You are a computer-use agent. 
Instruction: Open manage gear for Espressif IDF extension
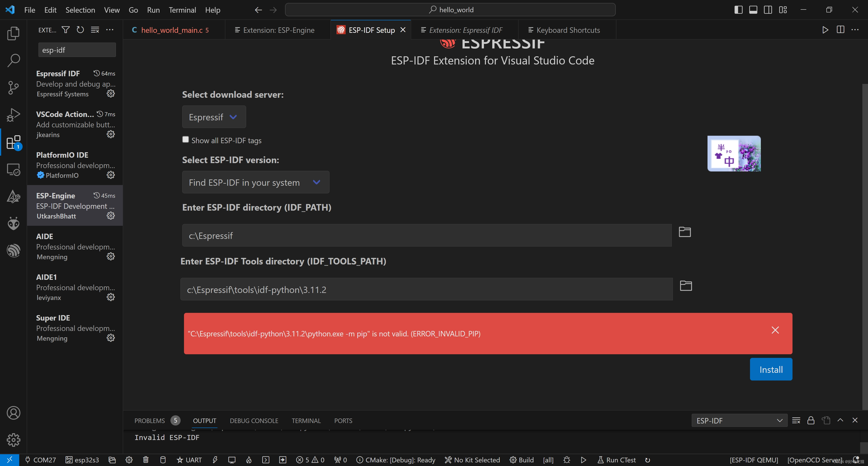[111, 93]
